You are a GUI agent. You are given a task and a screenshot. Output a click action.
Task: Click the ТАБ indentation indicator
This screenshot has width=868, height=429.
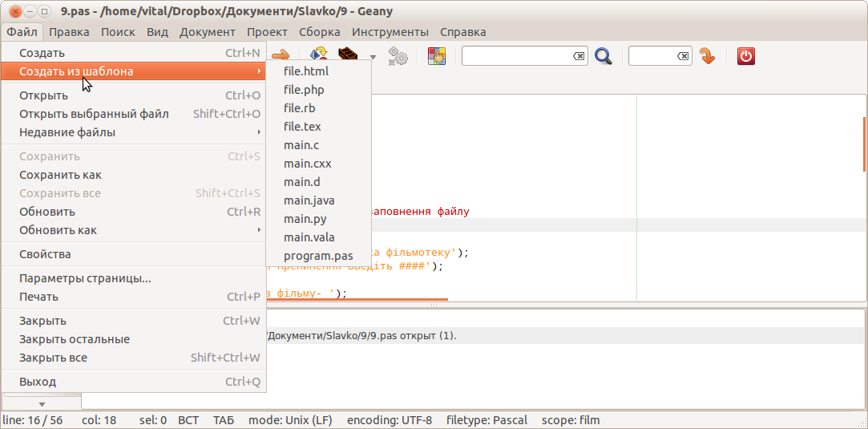[x=224, y=421]
